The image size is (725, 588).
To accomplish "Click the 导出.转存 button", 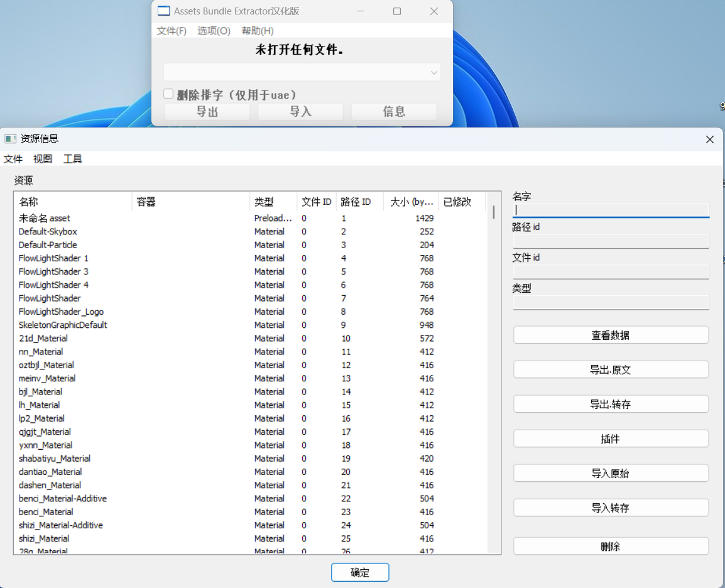I will click(610, 404).
